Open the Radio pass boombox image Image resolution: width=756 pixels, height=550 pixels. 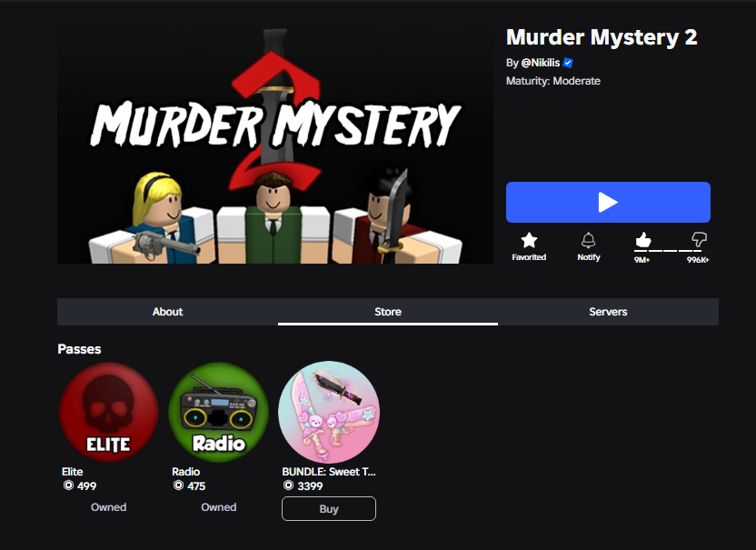pyautogui.click(x=218, y=412)
